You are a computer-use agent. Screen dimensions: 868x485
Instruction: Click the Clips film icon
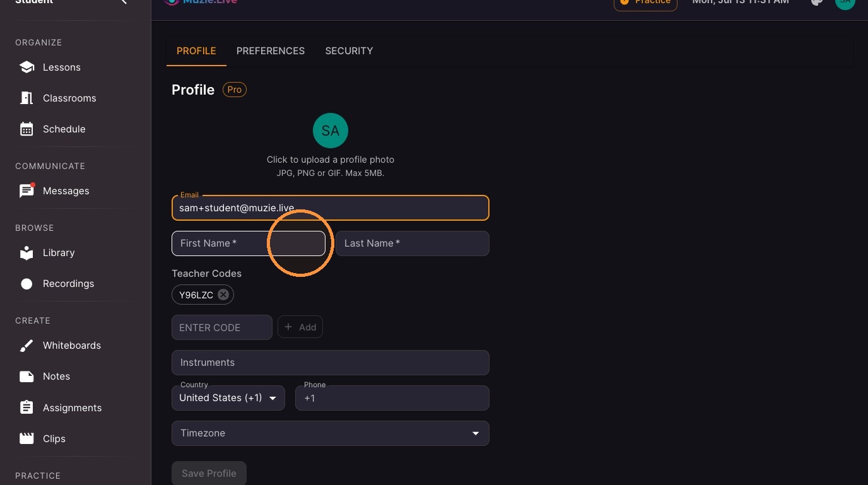pos(26,438)
